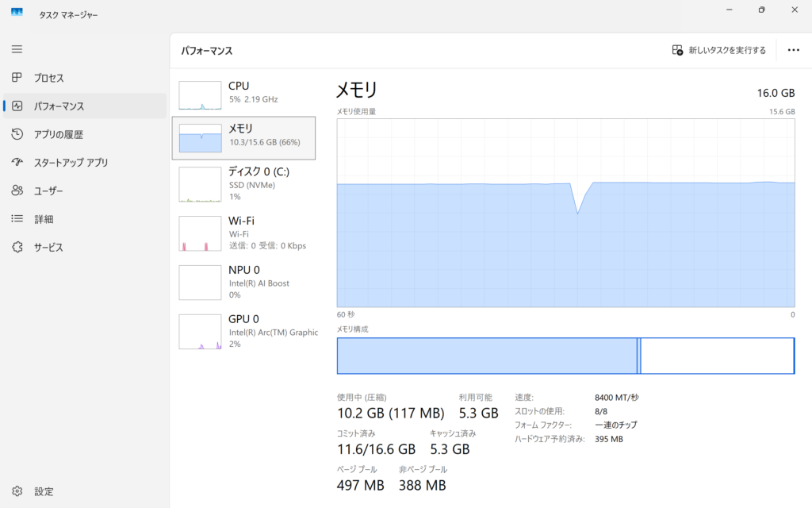
Task: Select アプリの履歴 in navigation
Action: 85,134
